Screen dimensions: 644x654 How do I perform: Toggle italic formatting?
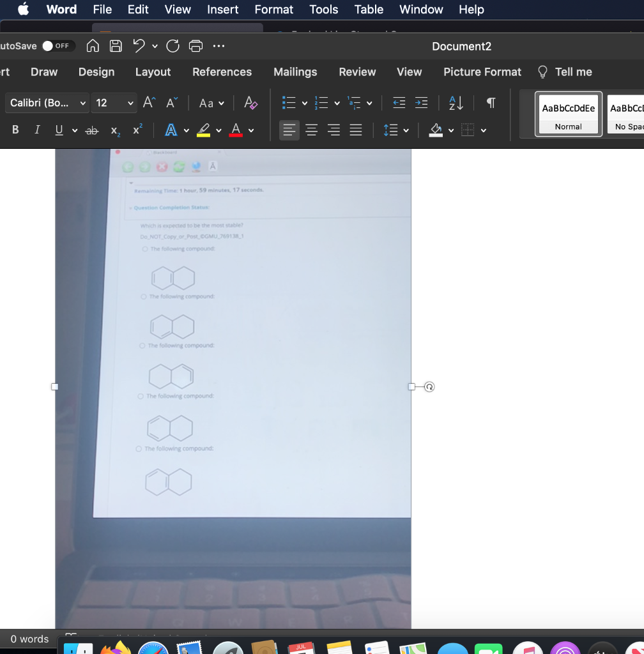click(x=37, y=130)
